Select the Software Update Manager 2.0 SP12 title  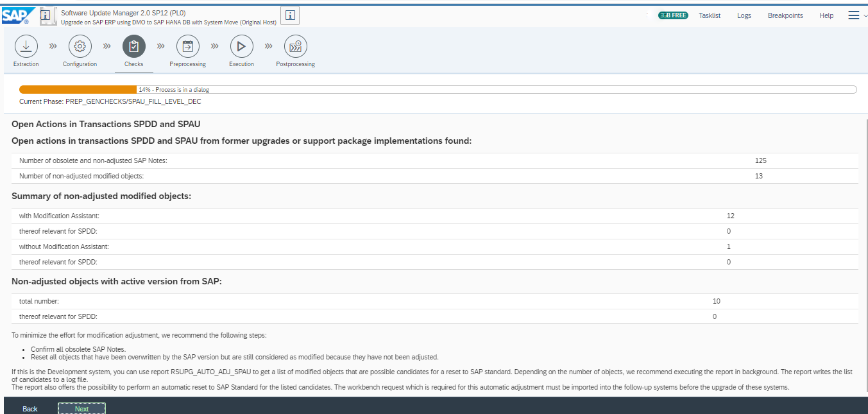(x=124, y=13)
